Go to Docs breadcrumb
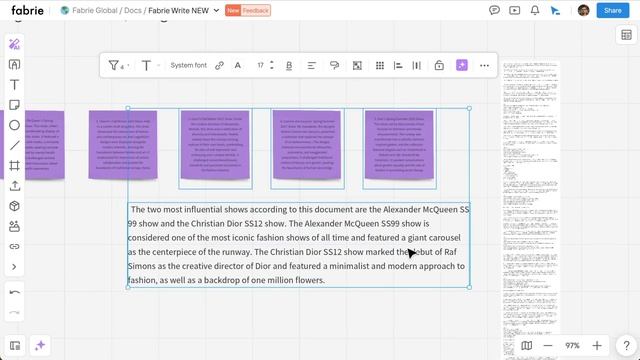This screenshot has height=360, width=640. click(133, 11)
